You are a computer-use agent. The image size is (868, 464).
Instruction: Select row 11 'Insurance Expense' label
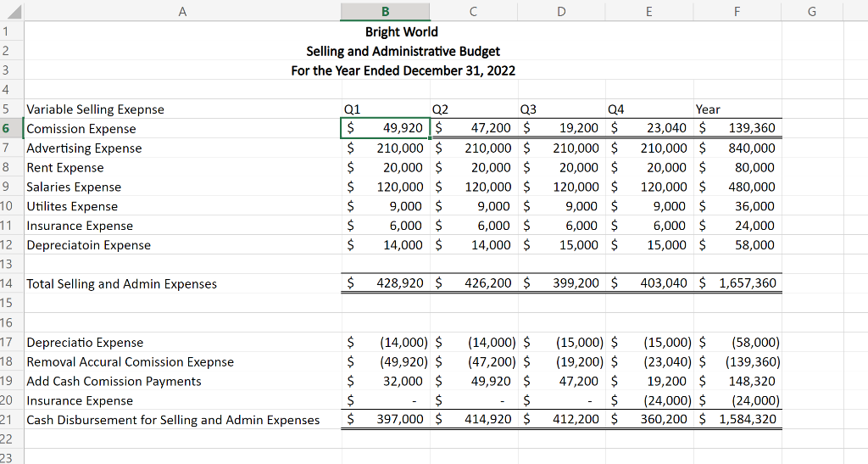point(183,226)
